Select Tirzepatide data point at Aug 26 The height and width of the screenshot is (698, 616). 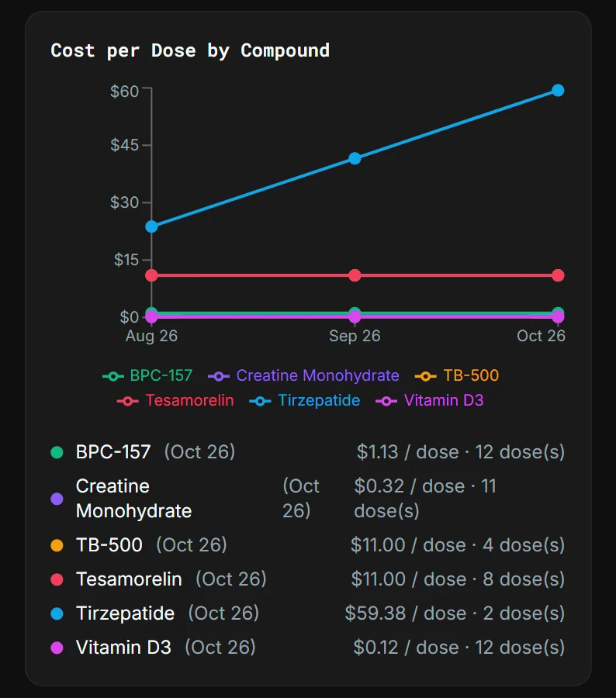click(x=151, y=226)
